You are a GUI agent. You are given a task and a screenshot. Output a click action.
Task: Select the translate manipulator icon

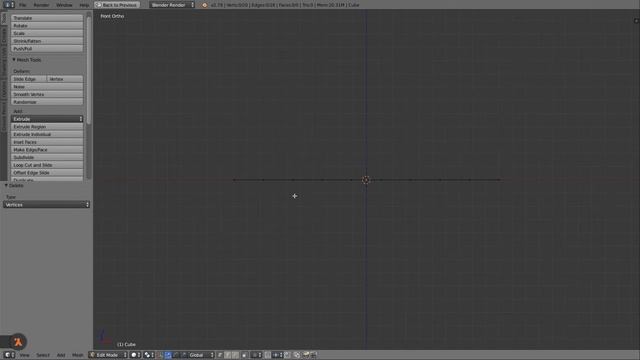pos(168,355)
